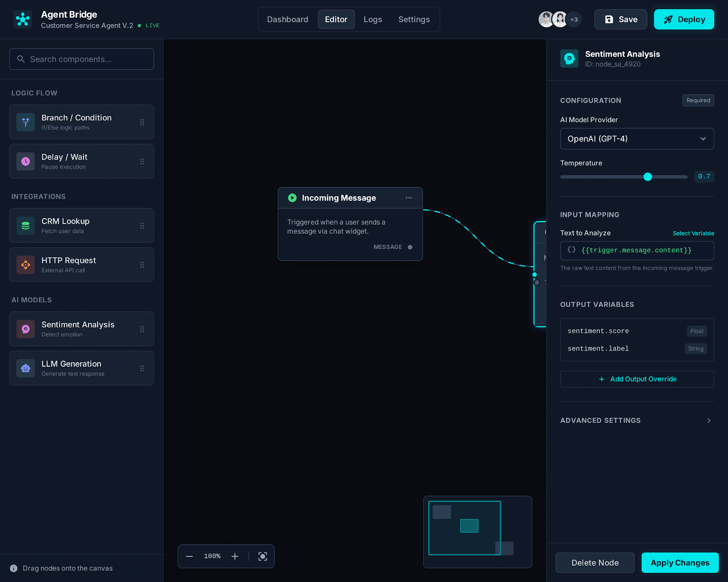Click the Temperature slider handle
The height and width of the screenshot is (582, 728).
point(648,177)
